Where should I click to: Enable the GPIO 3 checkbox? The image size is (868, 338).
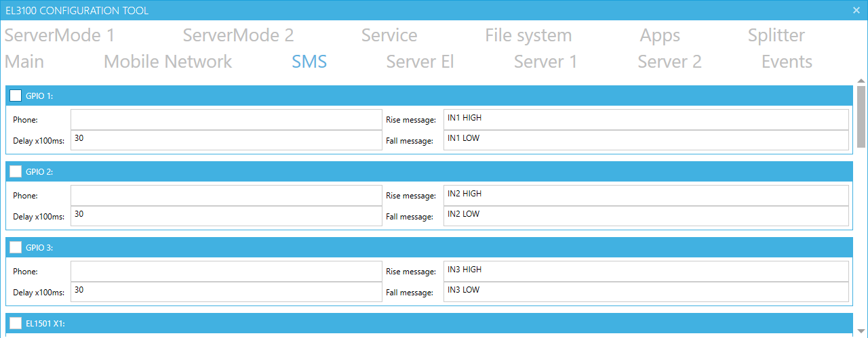pyautogui.click(x=16, y=247)
